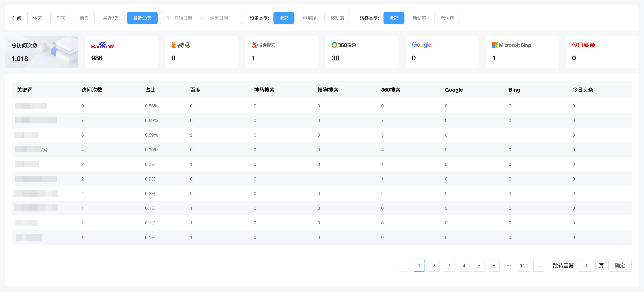The image size is (644, 292).
Task: Click the Microsoft Bing logo card
Action: coord(522,52)
